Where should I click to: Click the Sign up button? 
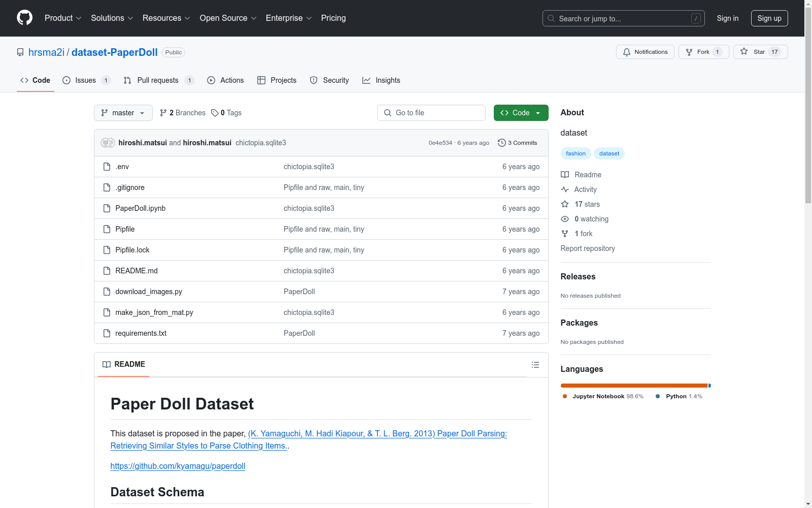(769, 18)
